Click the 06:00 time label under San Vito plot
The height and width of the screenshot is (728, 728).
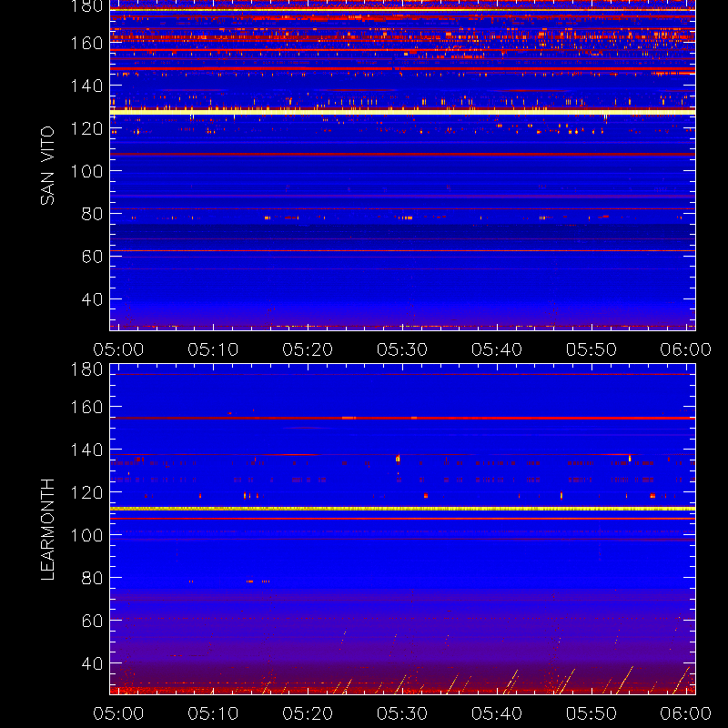686,349
